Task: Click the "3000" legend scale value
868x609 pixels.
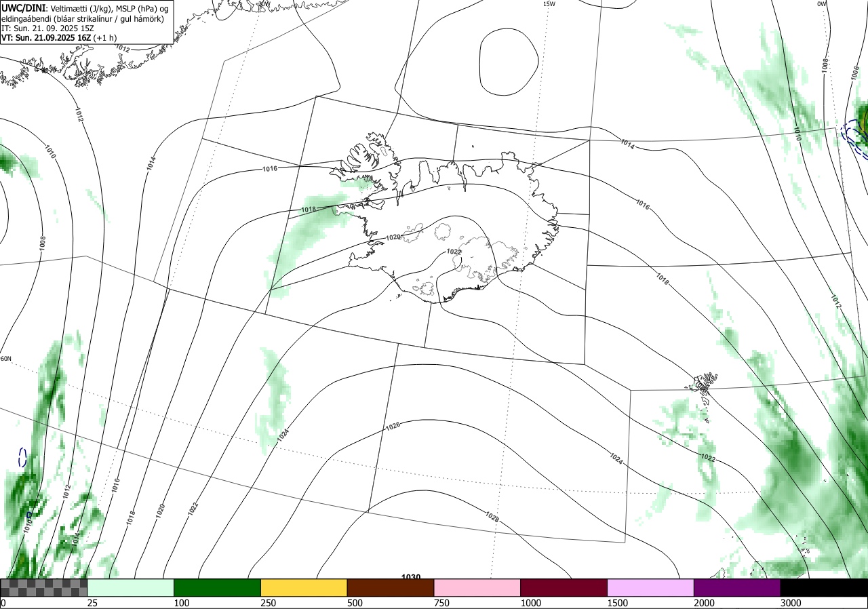Action: click(x=791, y=603)
